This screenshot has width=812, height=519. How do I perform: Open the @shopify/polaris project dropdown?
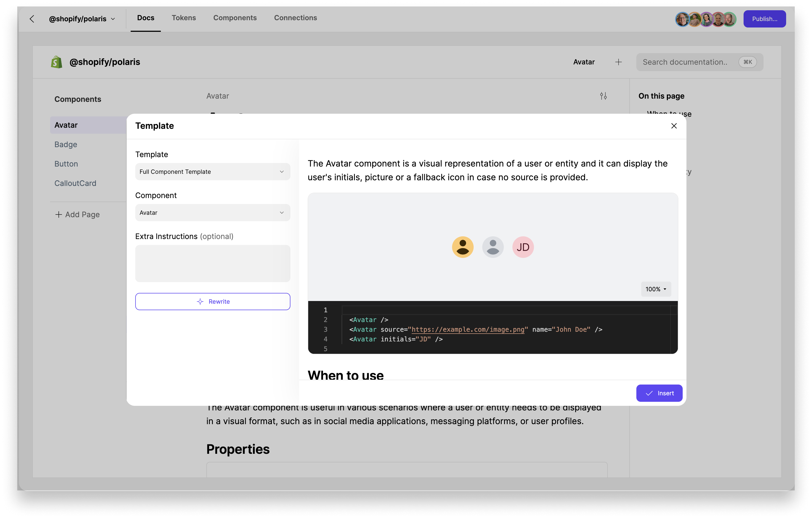[x=82, y=19]
